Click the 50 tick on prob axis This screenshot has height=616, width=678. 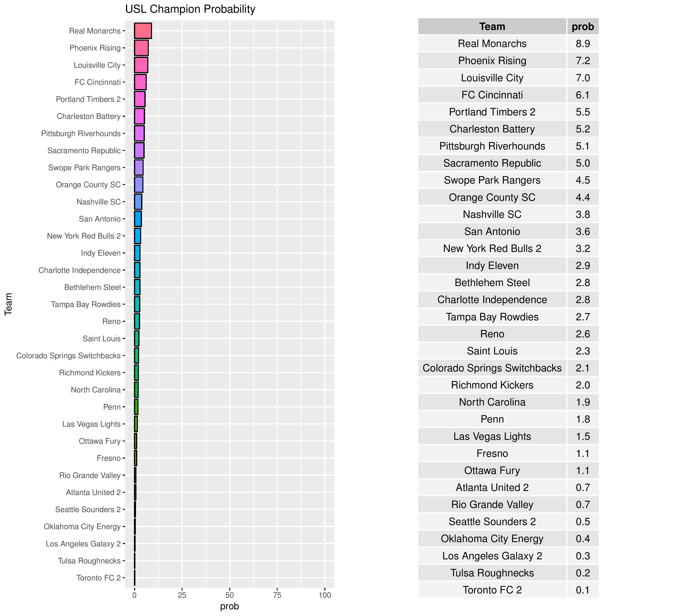pyautogui.click(x=230, y=595)
